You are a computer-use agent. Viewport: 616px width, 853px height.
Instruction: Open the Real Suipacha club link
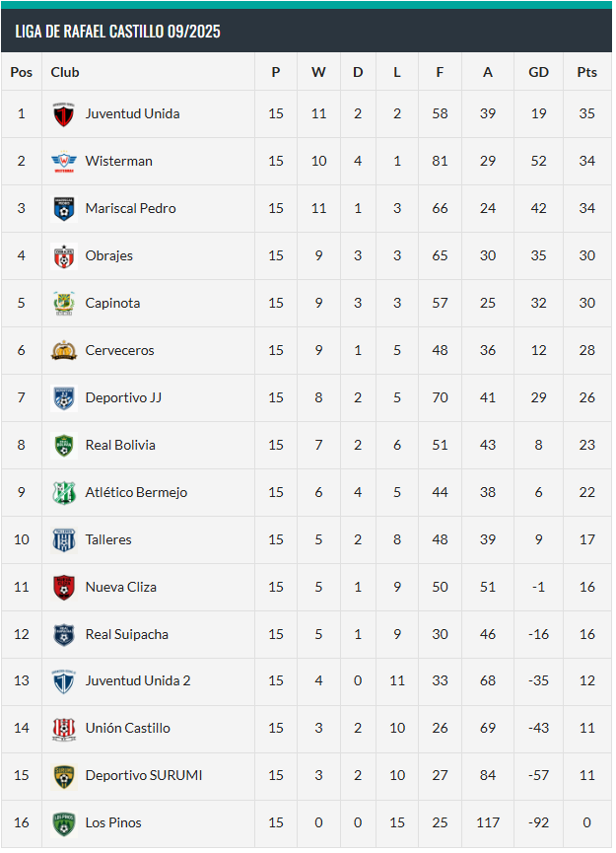coord(126,634)
